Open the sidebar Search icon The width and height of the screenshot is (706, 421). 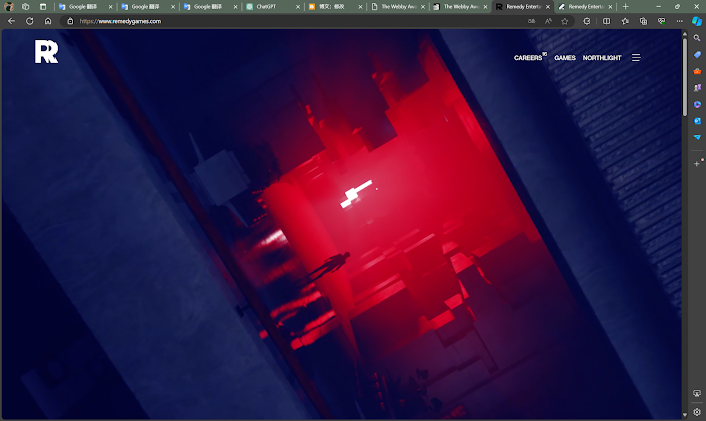(x=697, y=38)
